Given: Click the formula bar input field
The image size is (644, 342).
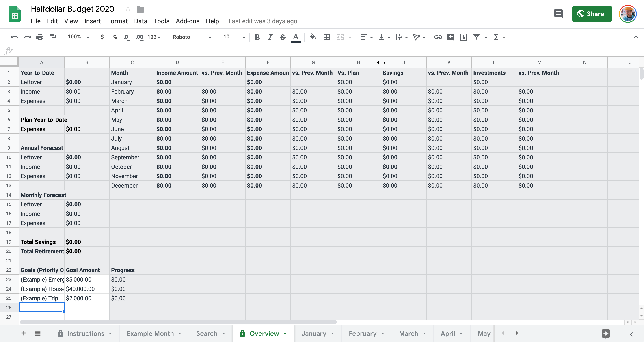Looking at the screenshot, I should coord(325,51).
